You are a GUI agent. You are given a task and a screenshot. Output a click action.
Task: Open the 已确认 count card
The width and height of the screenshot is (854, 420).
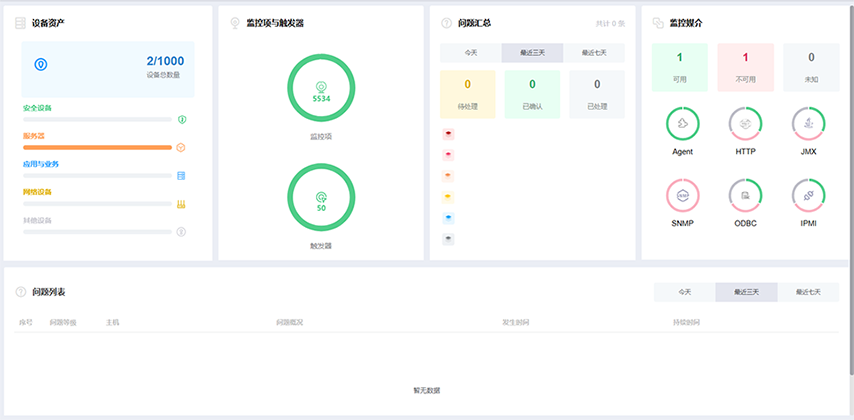point(532,94)
